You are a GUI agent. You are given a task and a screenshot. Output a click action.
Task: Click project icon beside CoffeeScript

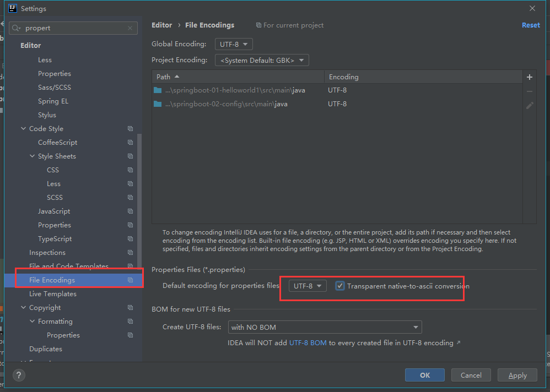(131, 142)
